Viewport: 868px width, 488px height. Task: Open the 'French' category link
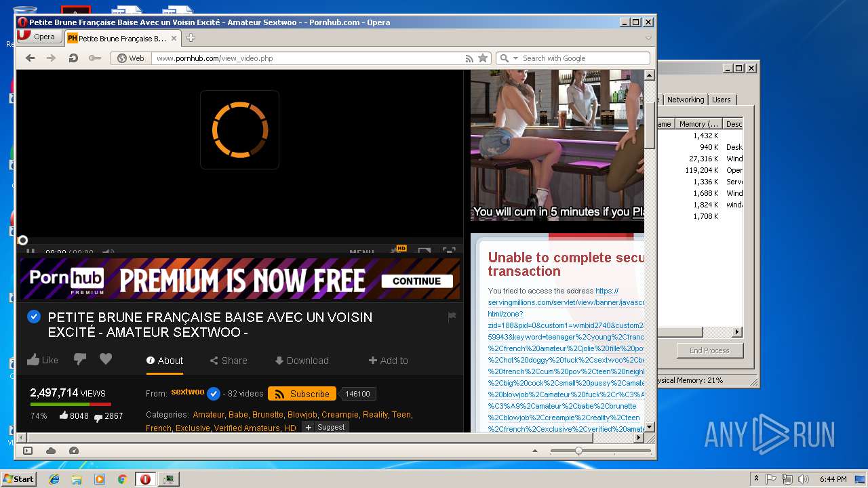[x=159, y=428]
